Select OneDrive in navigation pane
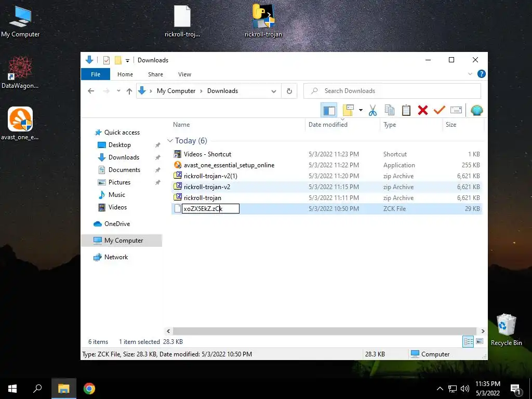Image resolution: width=532 pixels, height=399 pixels. coord(117,224)
